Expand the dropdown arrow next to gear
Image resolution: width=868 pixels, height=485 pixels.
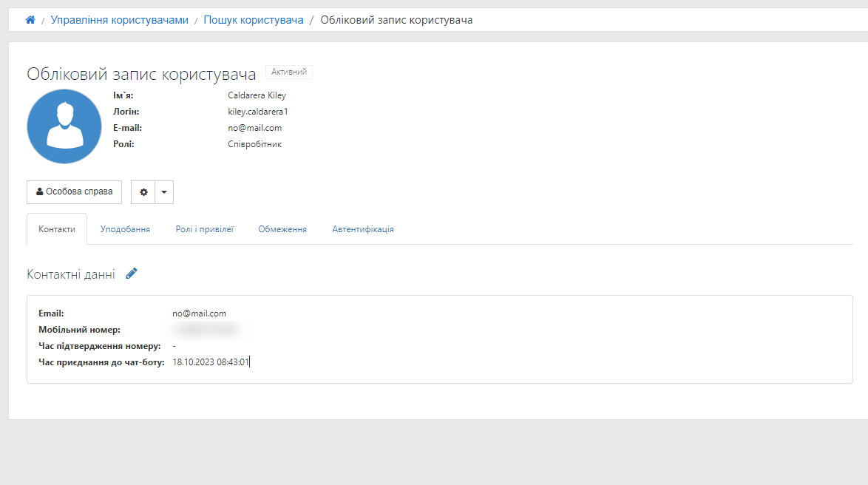tap(164, 192)
